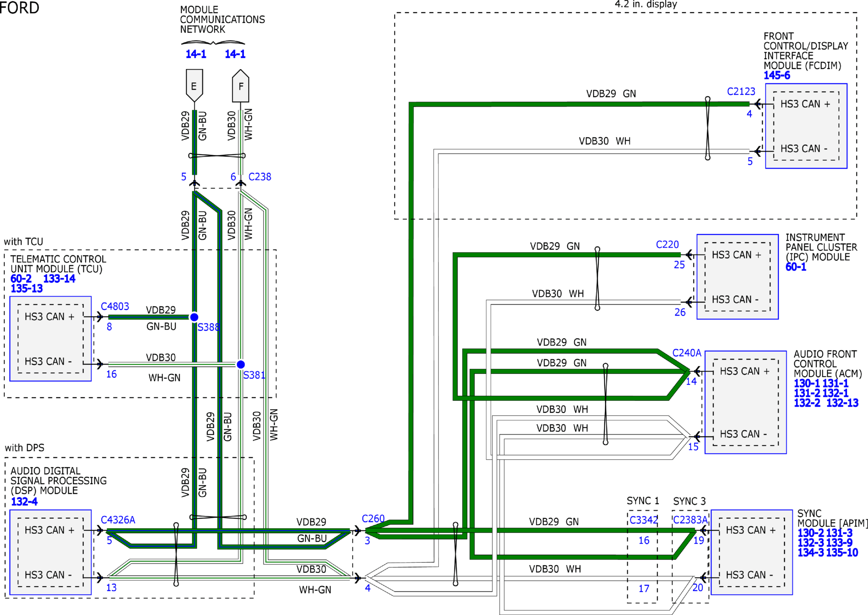Open SYNC module page reference 132-3
868x615 pixels.
811,543
